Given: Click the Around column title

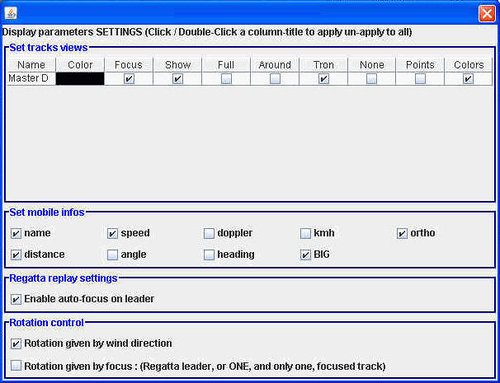Looking at the screenshot, I should 275,65.
